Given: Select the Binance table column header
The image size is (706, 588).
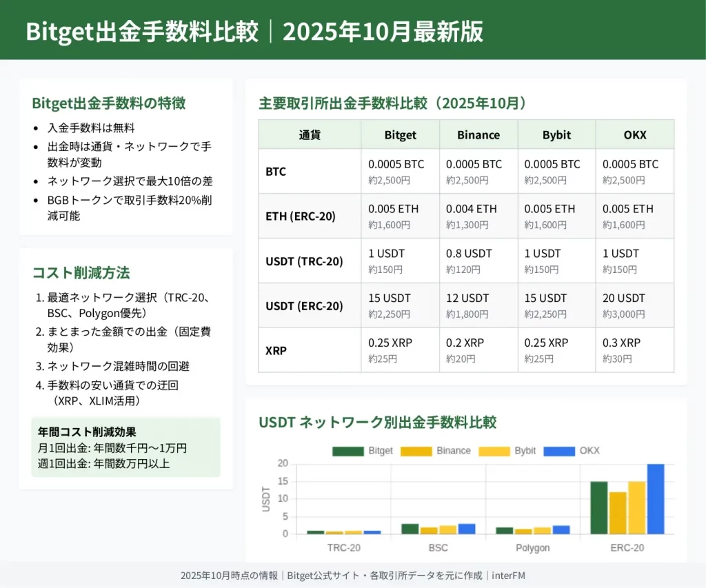Looking at the screenshot, I should 478,134.
